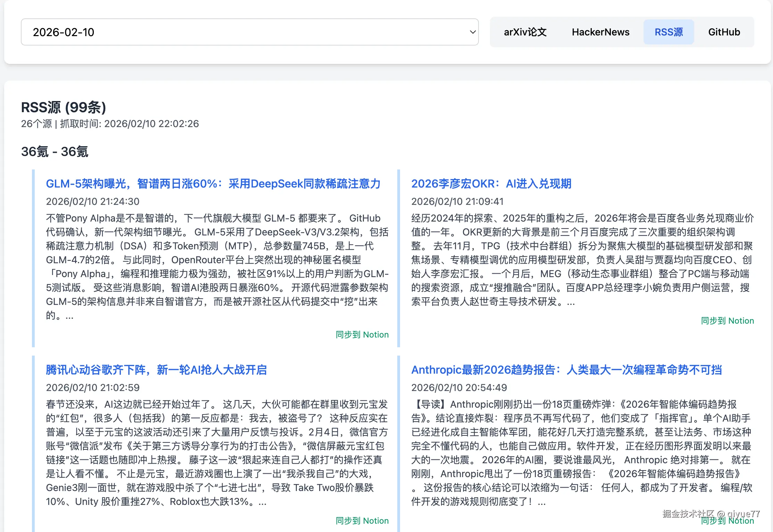The width and height of the screenshot is (773, 532).
Task: Switch to the arXiv论文 tab
Action: 525,32
